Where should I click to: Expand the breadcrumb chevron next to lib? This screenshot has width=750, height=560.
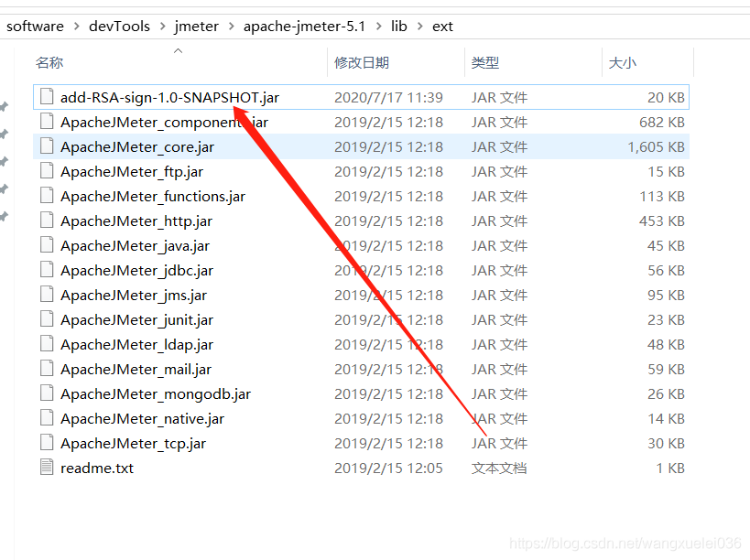(x=420, y=26)
